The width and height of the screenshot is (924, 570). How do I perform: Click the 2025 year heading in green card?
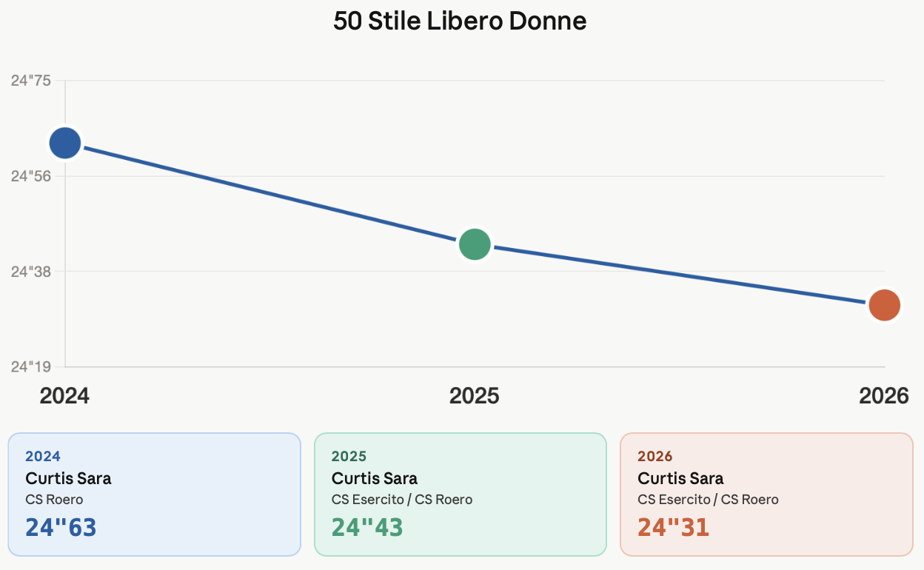349,456
